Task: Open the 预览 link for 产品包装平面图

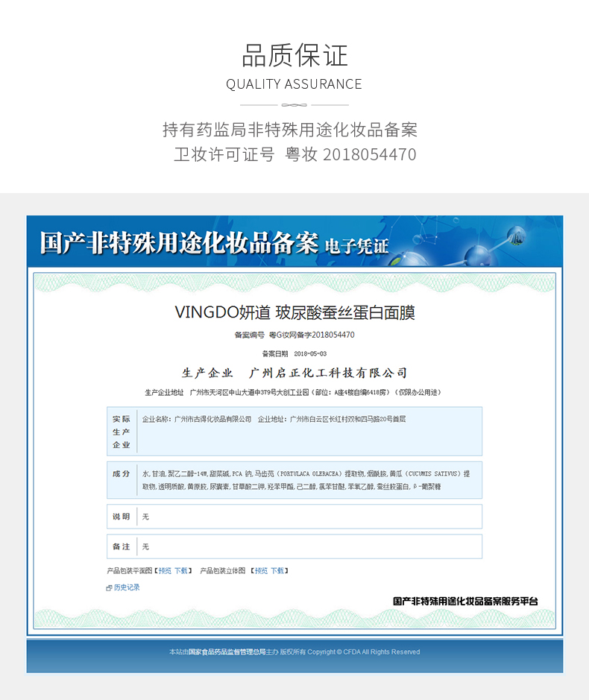Action: [165, 570]
